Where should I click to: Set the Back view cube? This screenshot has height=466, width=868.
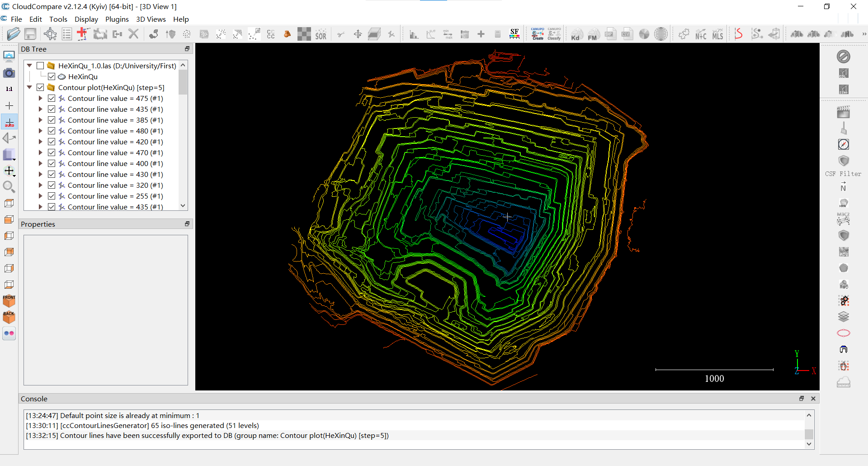pos(9,317)
